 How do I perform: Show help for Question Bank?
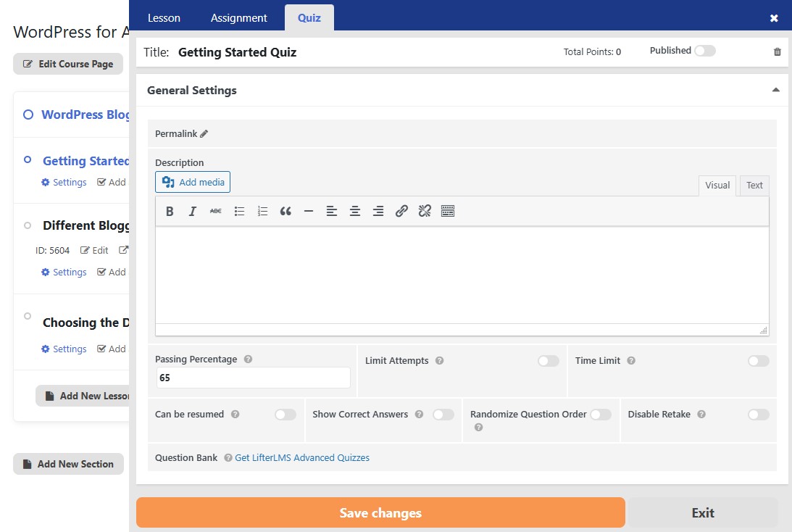click(228, 458)
